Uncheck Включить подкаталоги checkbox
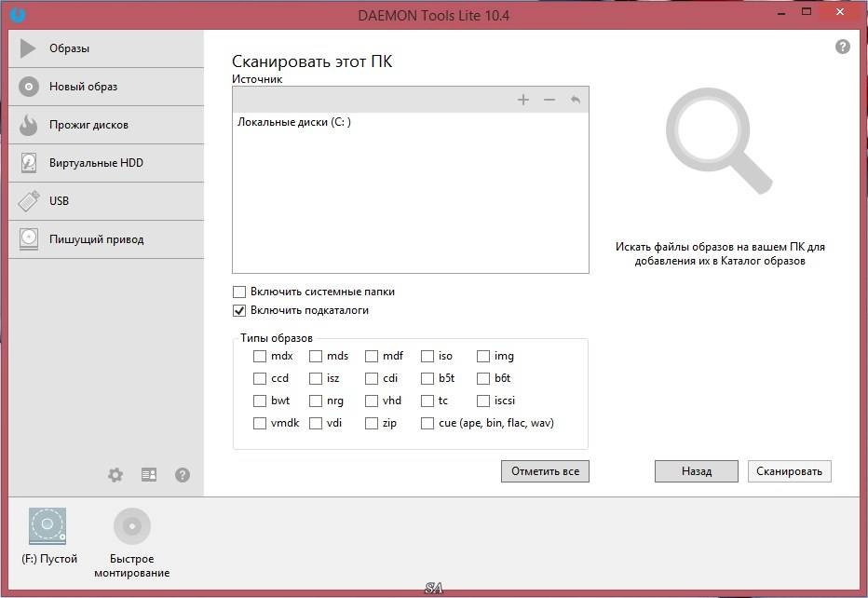This screenshot has height=598, width=868. (x=239, y=310)
